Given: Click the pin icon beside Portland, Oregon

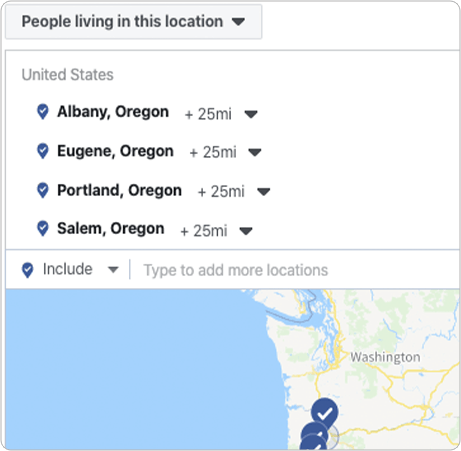Looking at the screenshot, I should click(x=43, y=190).
